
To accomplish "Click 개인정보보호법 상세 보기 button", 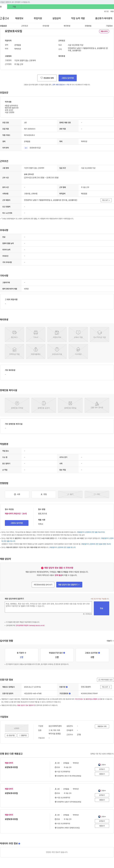I will click(x=43, y=585).
